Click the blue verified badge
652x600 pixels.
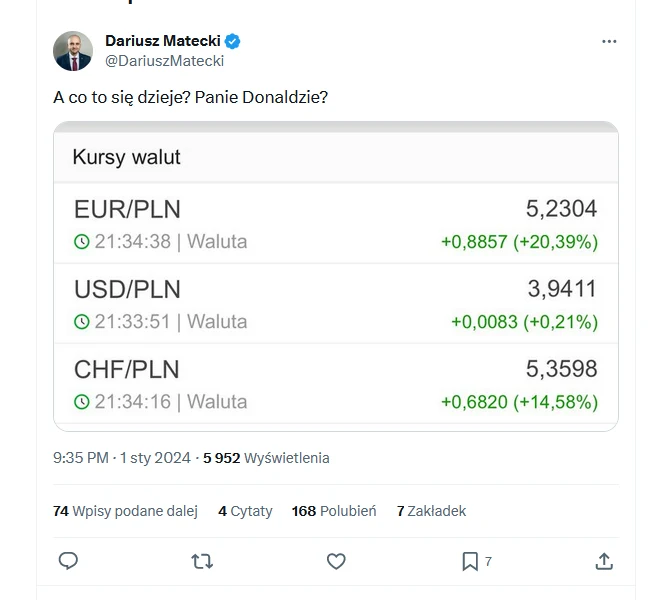click(x=232, y=41)
